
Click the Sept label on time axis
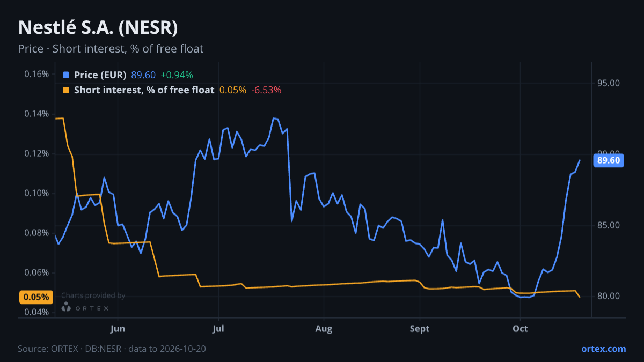point(420,328)
